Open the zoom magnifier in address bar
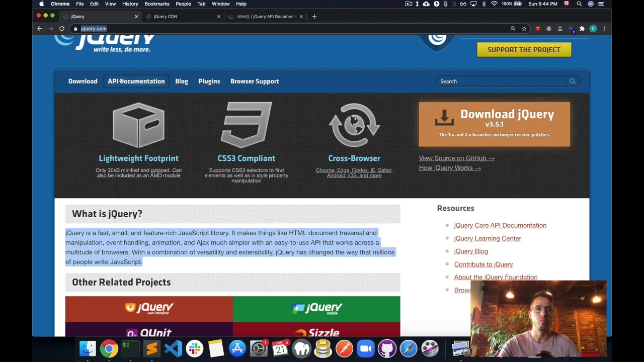 point(513,29)
